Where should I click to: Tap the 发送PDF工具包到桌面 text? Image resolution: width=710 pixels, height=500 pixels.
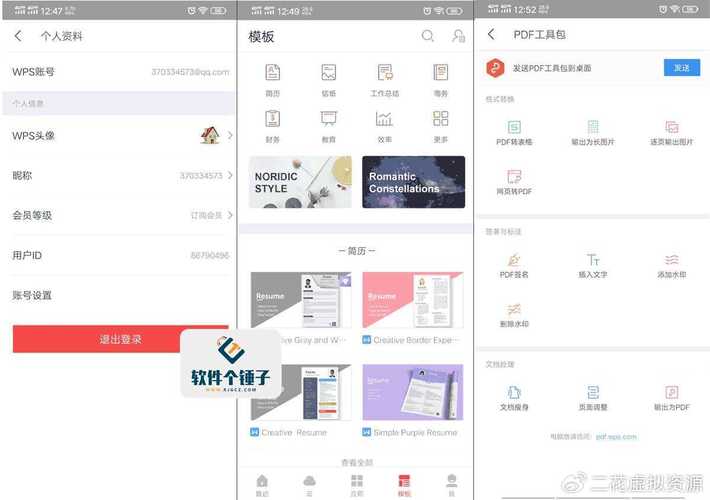point(552,68)
